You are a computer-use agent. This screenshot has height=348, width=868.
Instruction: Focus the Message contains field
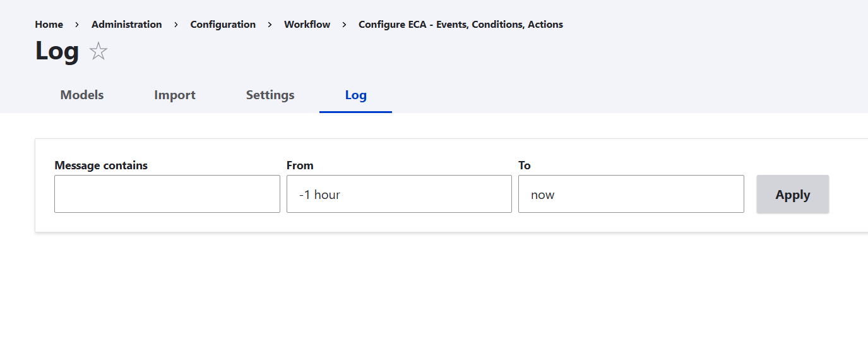(167, 194)
